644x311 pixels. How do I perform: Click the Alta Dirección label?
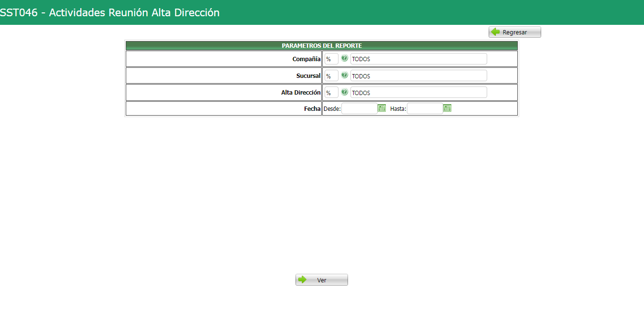click(x=301, y=93)
